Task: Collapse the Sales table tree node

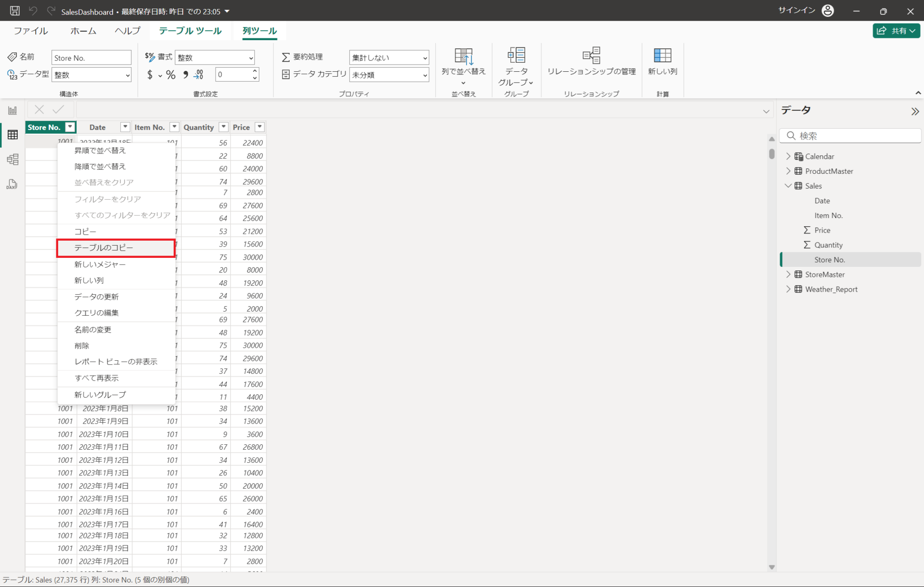Action: point(788,186)
